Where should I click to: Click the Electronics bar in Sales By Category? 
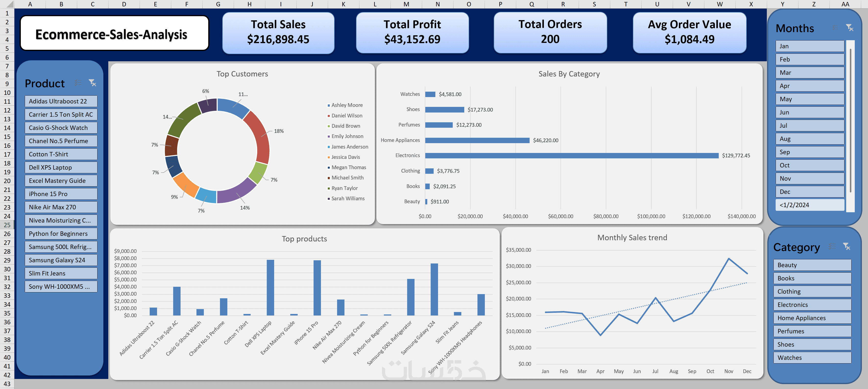(572, 156)
